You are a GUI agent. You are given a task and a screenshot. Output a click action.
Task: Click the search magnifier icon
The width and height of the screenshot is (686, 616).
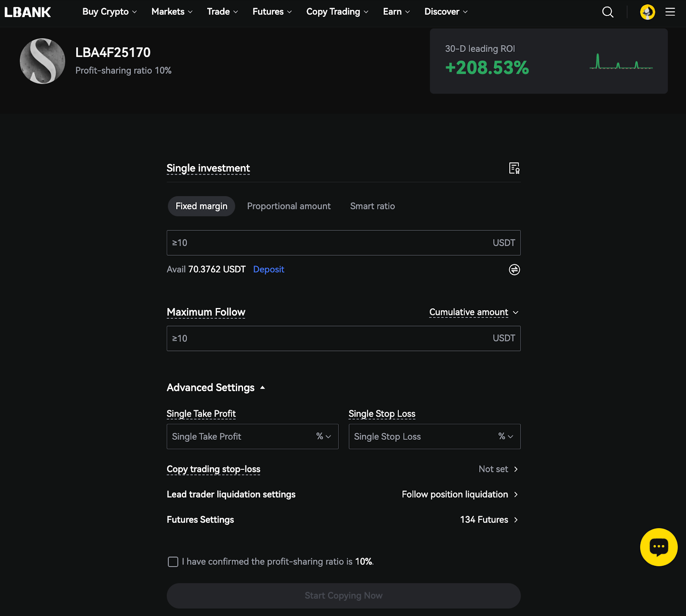pyautogui.click(x=608, y=12)
